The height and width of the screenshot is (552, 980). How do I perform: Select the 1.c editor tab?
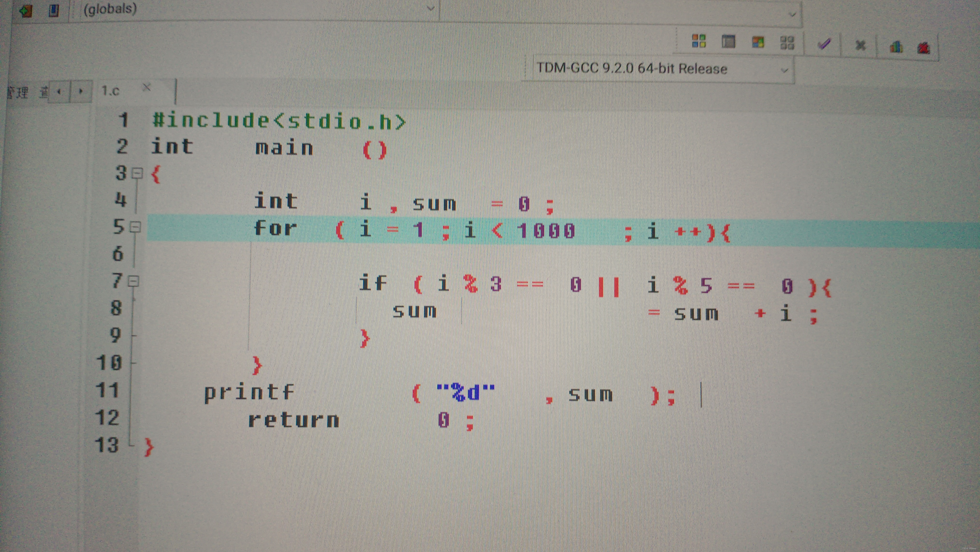click(111, 91)
